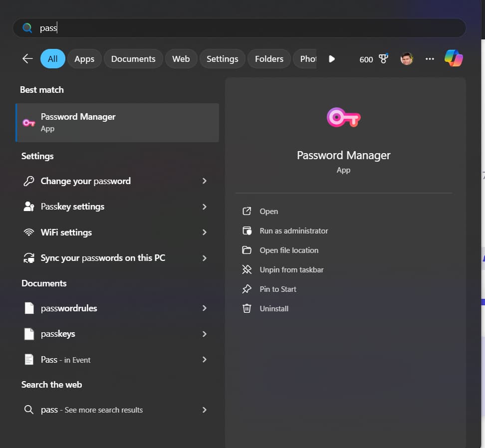Open the rewards trophy icon
Image resolution: width=485 pixels, height=448 pixels.
pos(384,58)
